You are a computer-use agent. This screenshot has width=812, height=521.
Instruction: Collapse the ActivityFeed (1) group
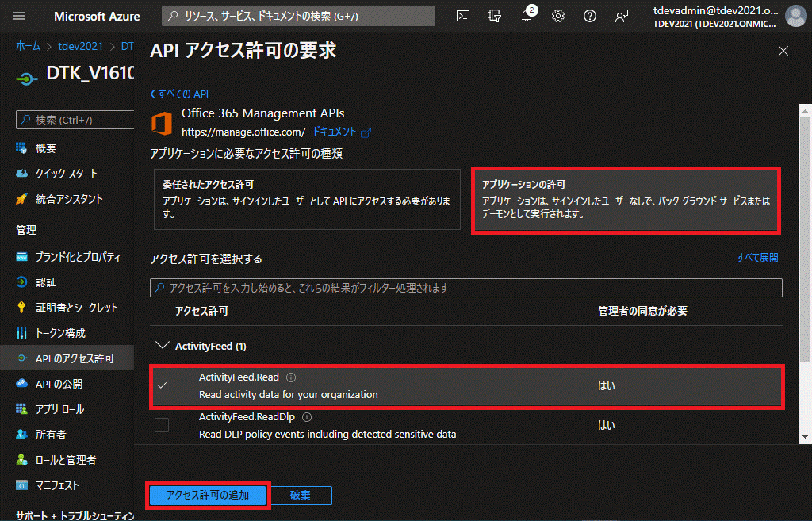162,346
